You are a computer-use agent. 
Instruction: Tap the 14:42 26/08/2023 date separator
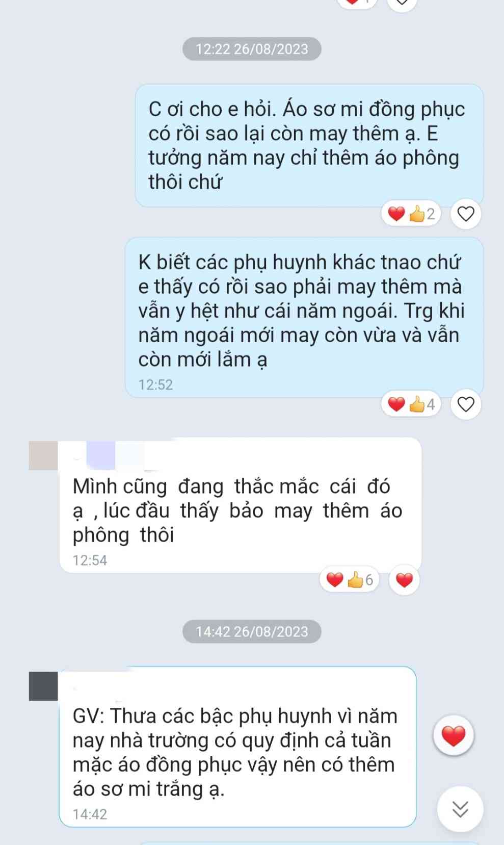click(x=252, y=632)
